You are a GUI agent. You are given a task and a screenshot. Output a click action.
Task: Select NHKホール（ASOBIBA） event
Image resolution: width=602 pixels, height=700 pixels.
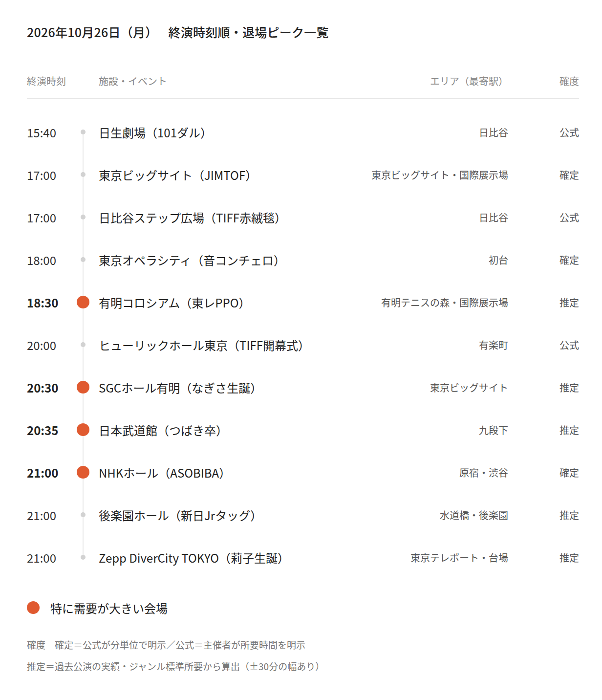(162, 473)
